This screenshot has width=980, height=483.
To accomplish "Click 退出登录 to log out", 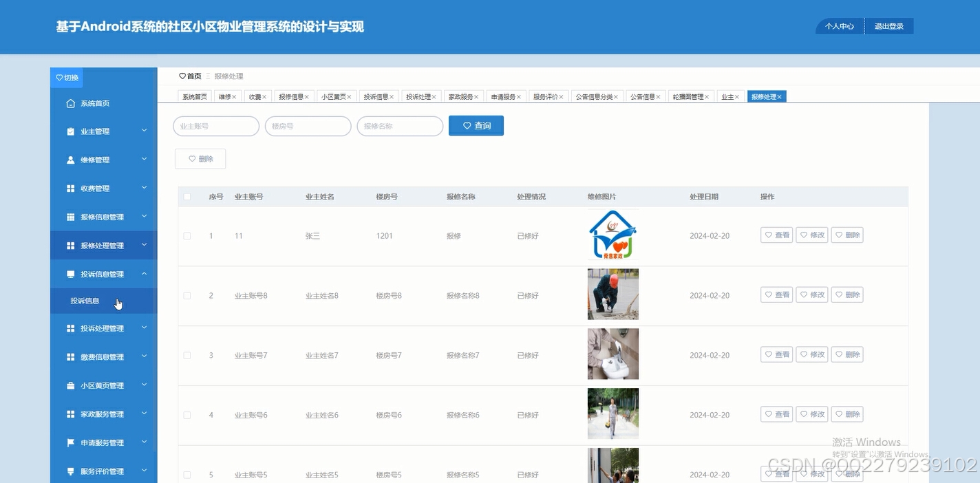I will (890, 25).
